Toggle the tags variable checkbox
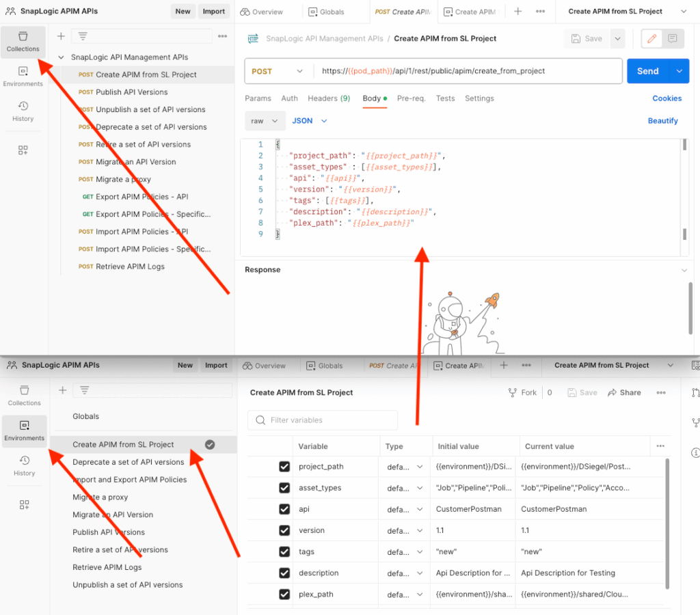 [284, 551]
